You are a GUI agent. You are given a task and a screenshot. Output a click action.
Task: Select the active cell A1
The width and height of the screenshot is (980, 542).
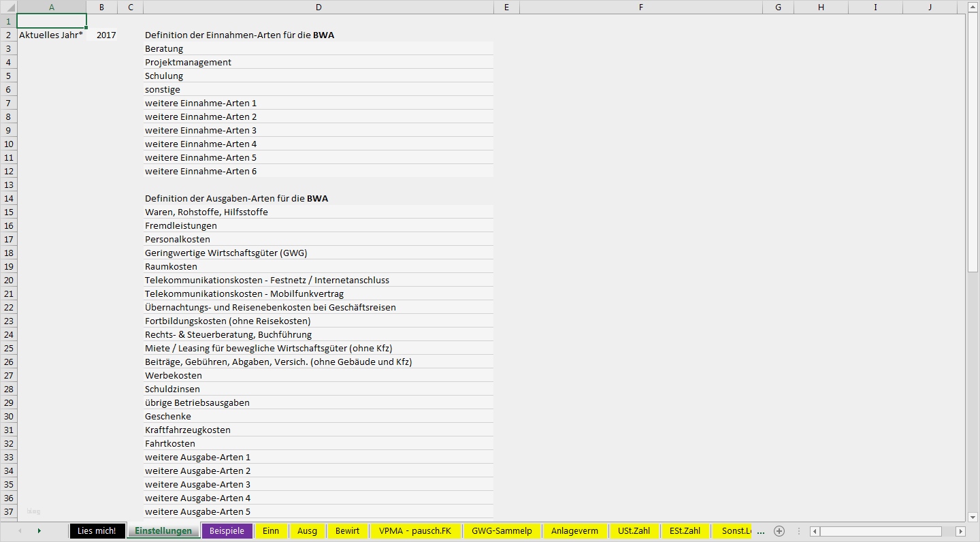tap(52, 21)
